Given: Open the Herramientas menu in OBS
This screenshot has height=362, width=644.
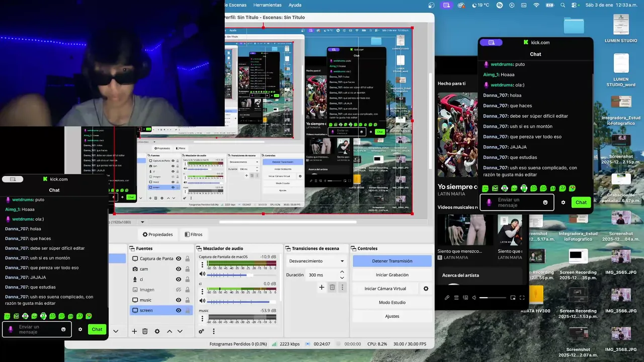Looking at the screenshot, I should pos(267,5).
